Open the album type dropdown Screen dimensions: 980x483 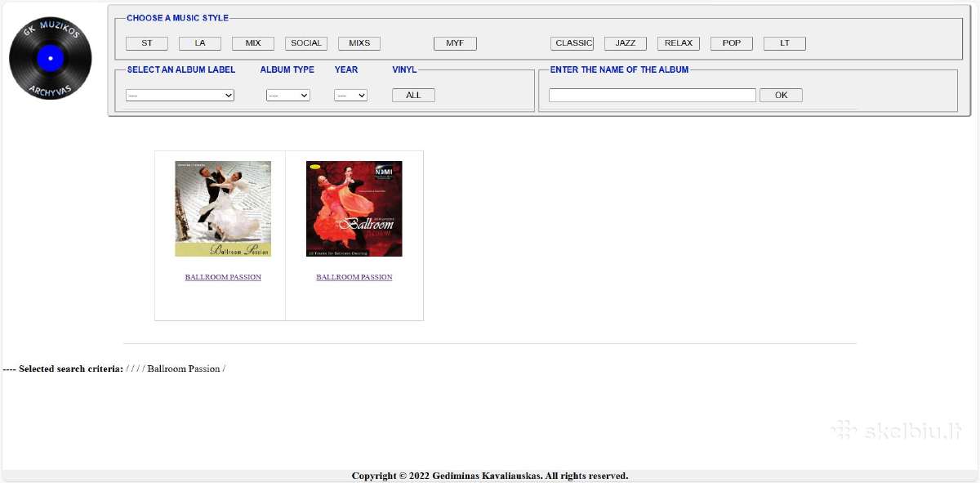[x=288, y=96]
